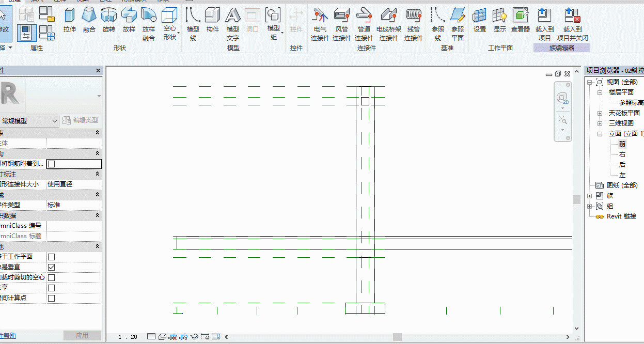Pick the 放样 sweep tool
644x344 pixels.
tap(129, 21)
